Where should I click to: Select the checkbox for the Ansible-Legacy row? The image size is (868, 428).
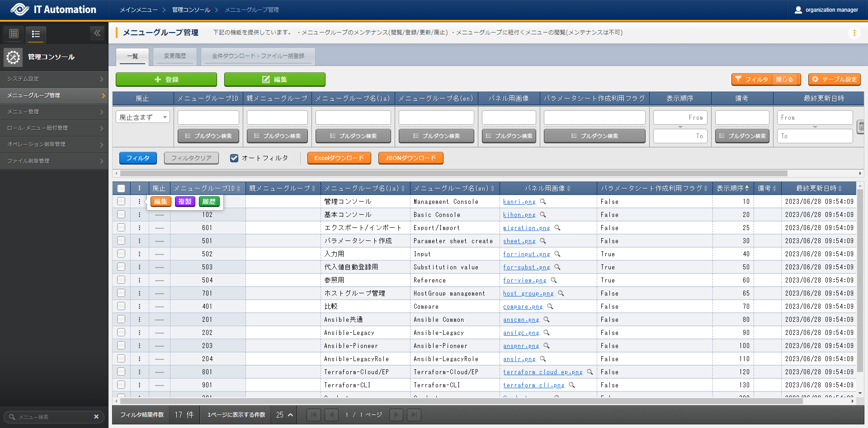tap(121, 333)
